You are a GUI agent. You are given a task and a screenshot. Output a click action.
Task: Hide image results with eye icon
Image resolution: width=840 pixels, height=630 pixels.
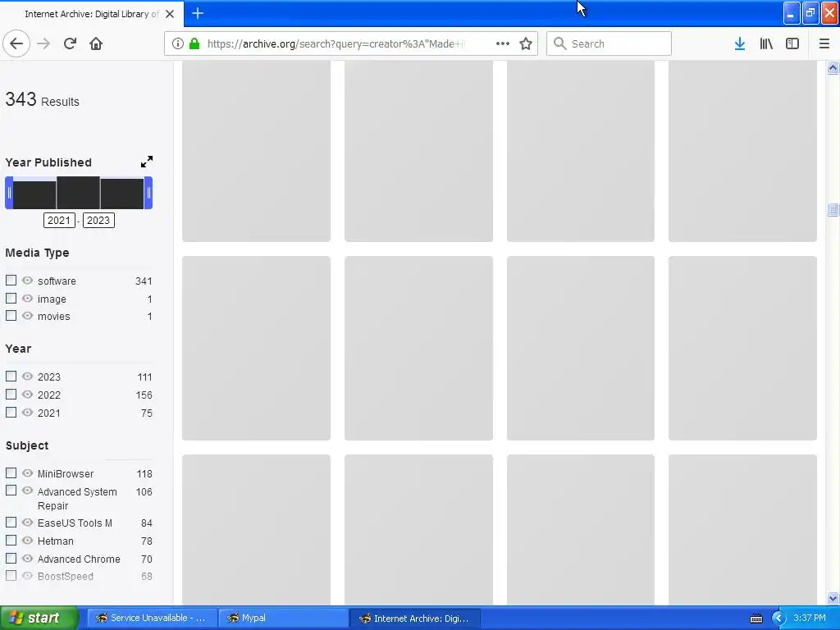click(27, 298)
